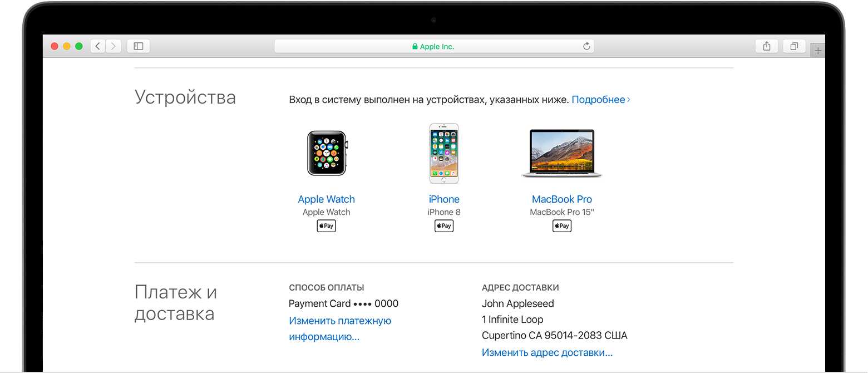Click the Apple Pay badge under Apple Watch
The image size is (868, 373).
(x=327, y=226)
